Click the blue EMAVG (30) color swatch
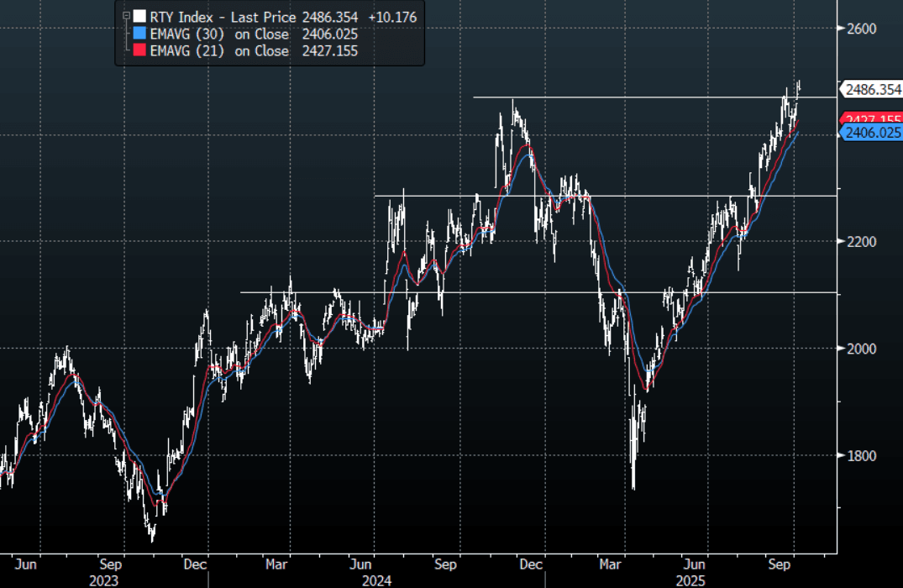This screenshot has width=903, height=588. click(x=139, y=34)
